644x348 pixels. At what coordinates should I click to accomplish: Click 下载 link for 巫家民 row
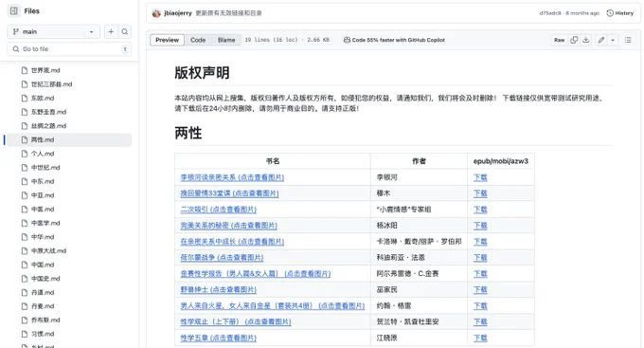(480, 289)
